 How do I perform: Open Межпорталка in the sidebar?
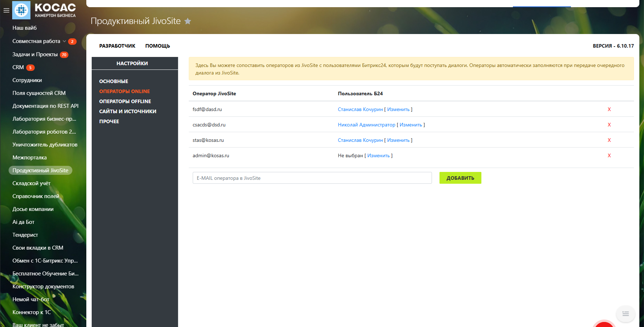pyautogui.click(x=29, y=158)
